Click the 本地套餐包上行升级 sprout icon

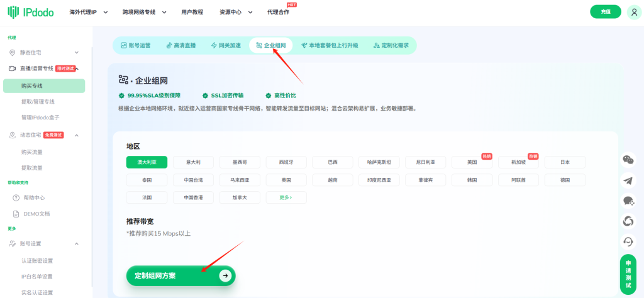pyautogui.click(x=304, y=45)
